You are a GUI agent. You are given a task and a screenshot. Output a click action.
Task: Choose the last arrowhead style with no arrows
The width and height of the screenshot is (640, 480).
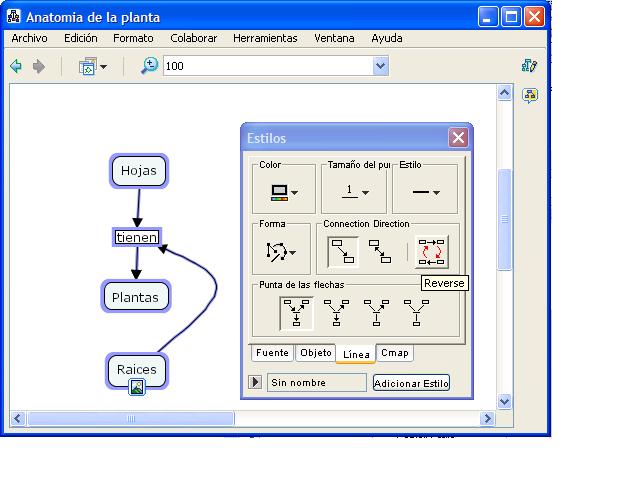[x=417, y=313]
